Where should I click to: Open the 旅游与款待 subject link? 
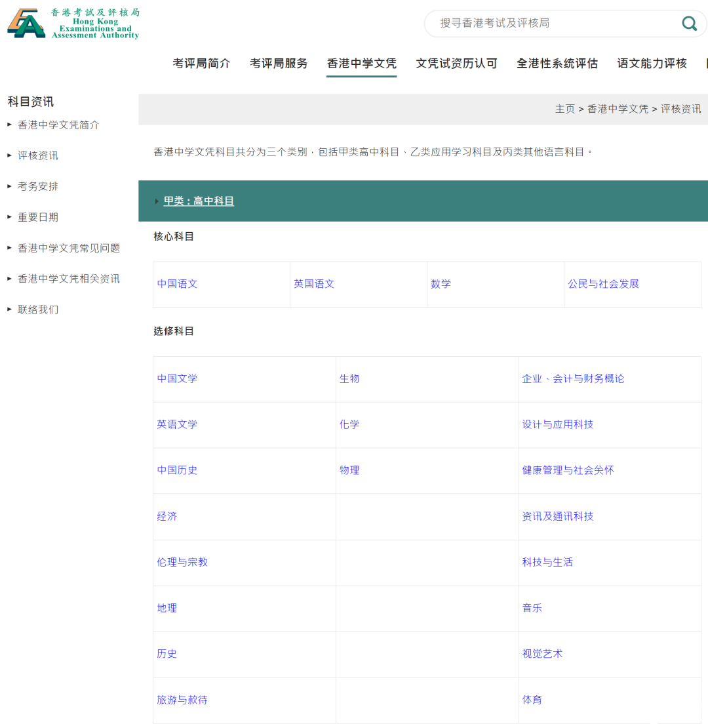[x=182, y=700]
